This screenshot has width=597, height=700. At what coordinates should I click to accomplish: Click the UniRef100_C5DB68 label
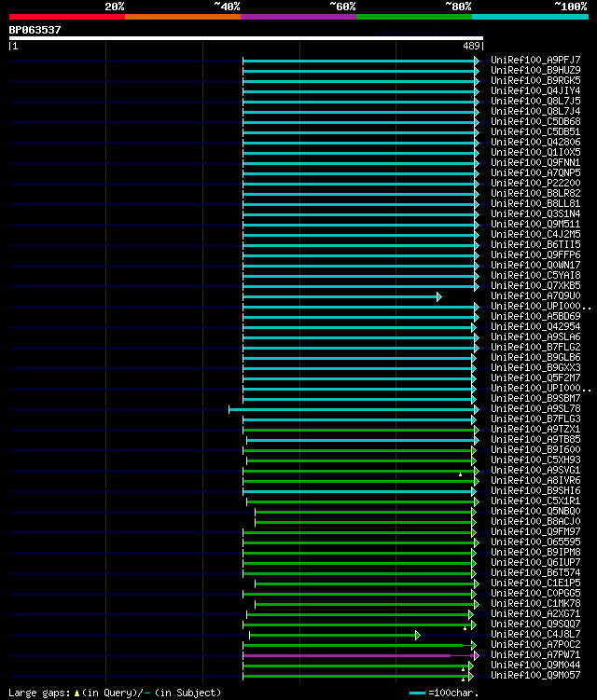pyautogui.click(x=535, y=121)
